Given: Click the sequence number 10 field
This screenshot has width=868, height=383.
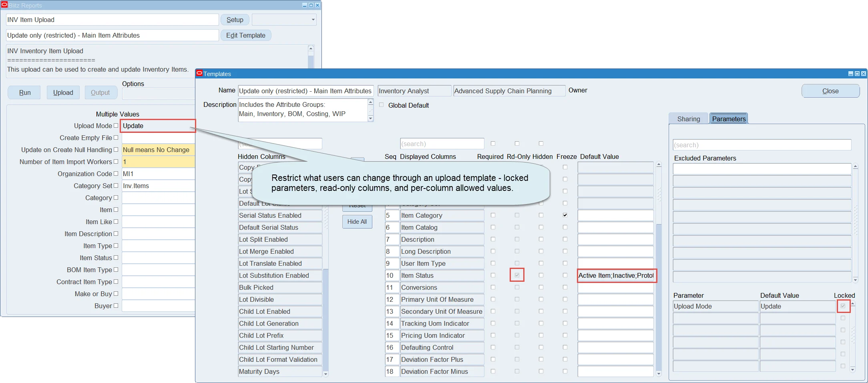Looking at the screenshot, I should (392, 275).
